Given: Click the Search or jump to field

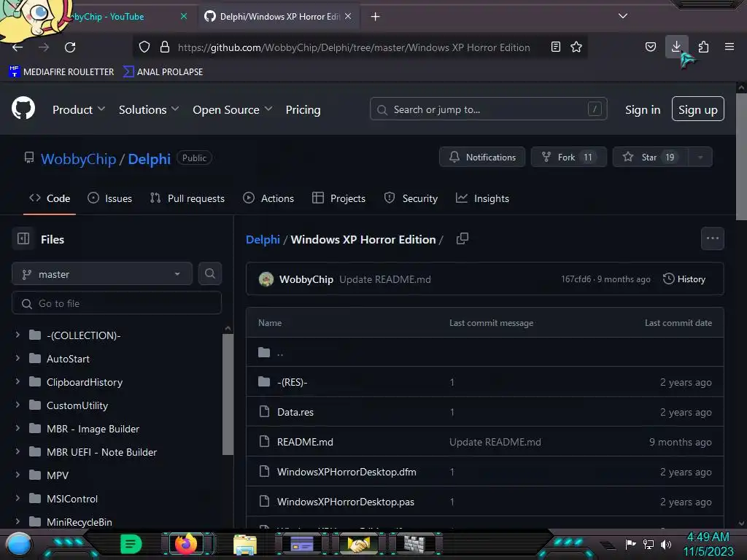Looking at the screenshot, I should 488,109.
